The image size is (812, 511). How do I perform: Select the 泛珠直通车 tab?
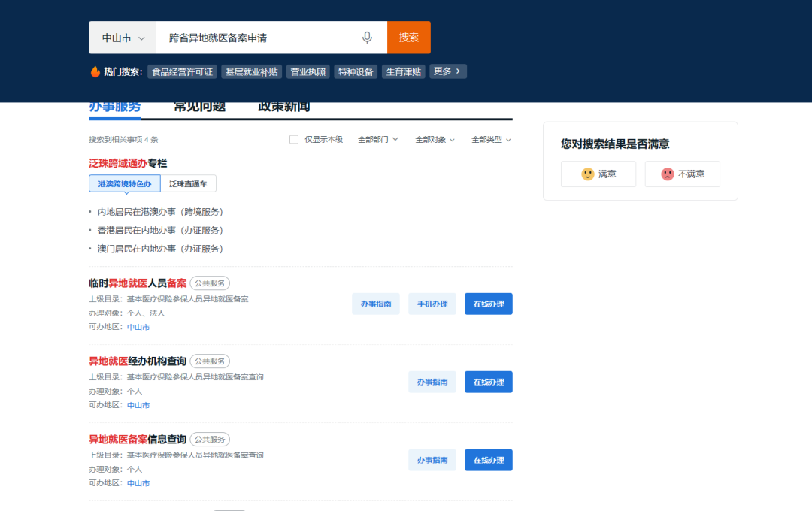pyautogui.click(x=188, y=184)
